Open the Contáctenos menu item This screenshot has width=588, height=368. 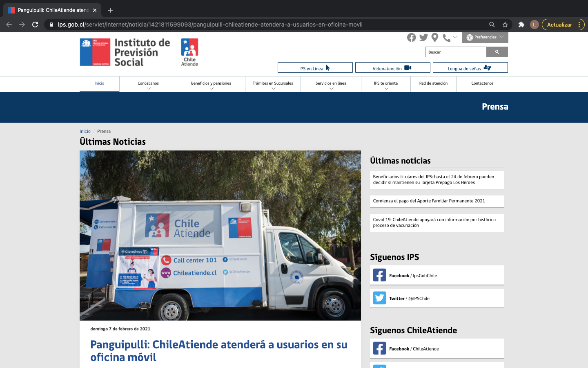482,83
